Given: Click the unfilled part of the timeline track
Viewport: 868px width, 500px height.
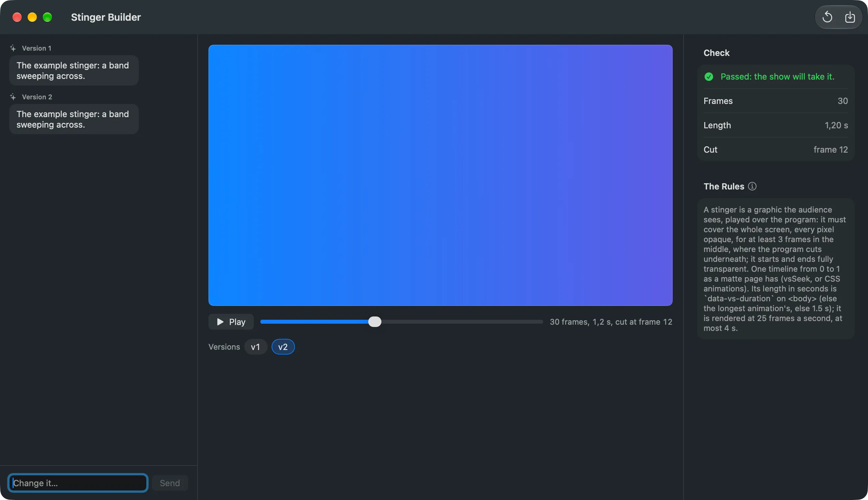Looking at the screenshot, I should coord(462,322).
